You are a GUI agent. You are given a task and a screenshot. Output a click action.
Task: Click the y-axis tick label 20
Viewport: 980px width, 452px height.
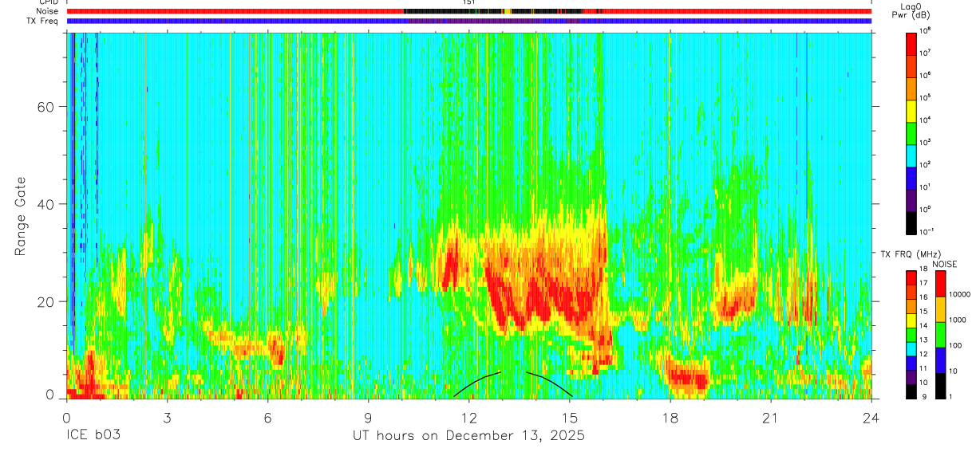45,301
